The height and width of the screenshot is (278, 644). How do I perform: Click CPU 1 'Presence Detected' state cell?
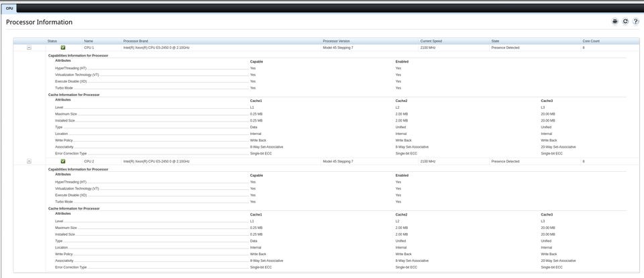(x=505, y=48)
